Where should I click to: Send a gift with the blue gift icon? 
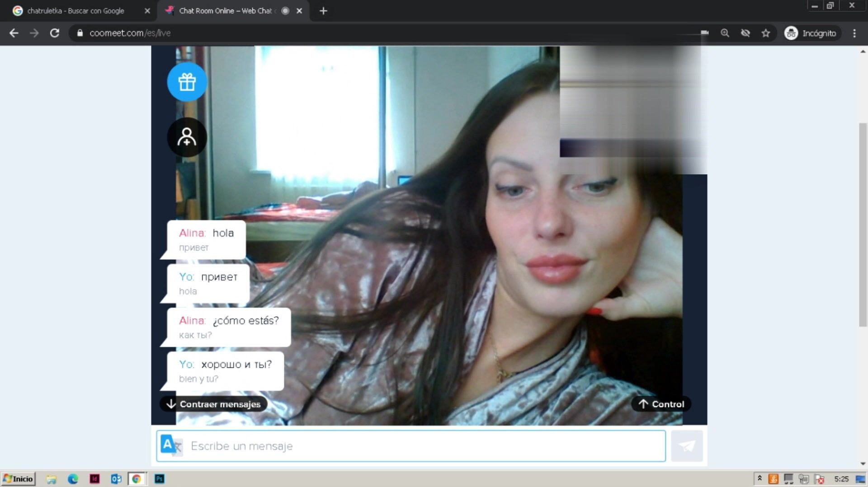(x=187, y=82)
